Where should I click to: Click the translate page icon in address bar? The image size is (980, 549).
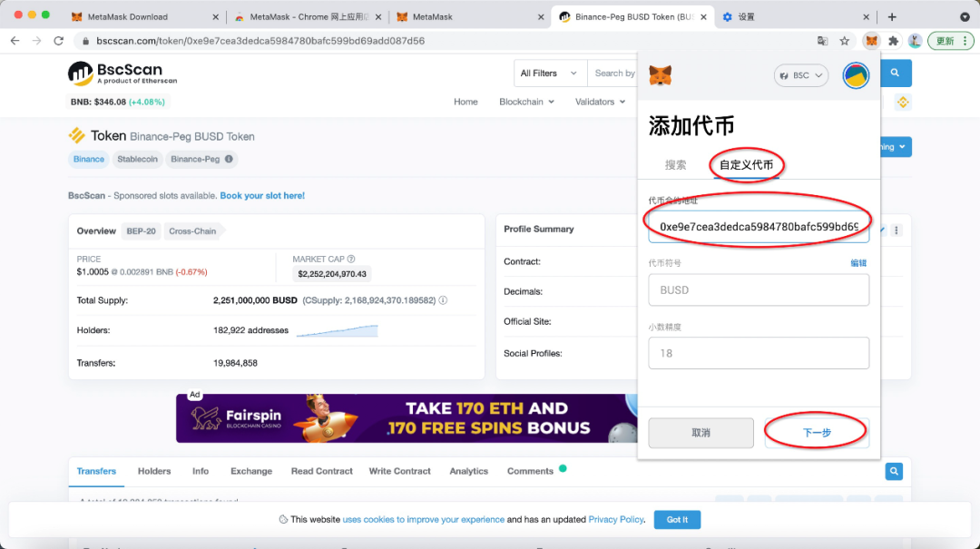(x=822, y=41)
